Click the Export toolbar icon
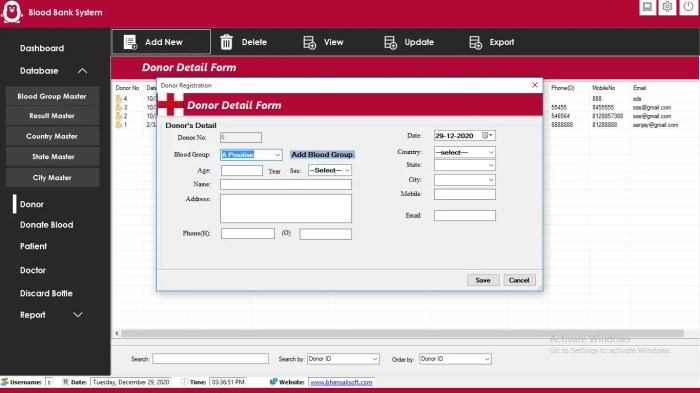Image resolution: width=700 pixels, height=393 pixels. click(475, 42)
